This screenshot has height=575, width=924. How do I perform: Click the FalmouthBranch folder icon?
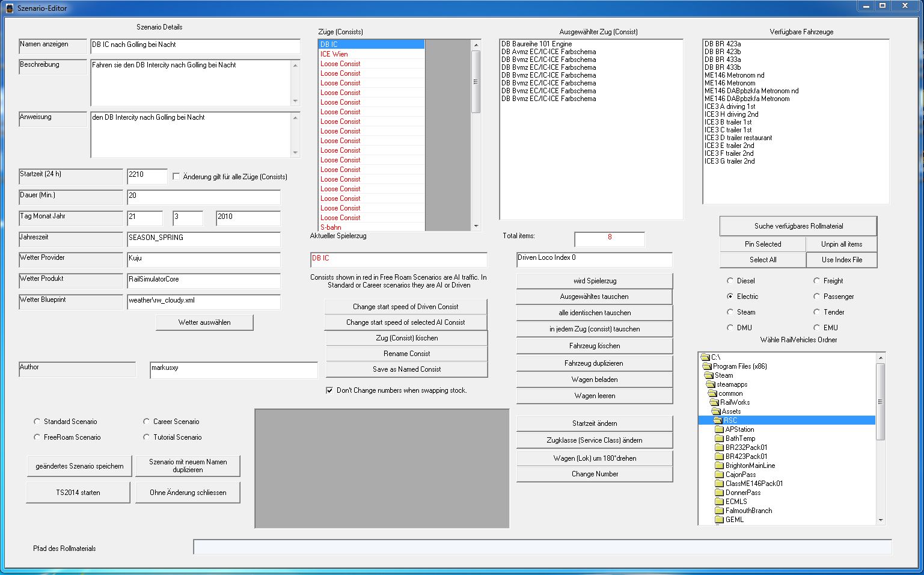719,511
